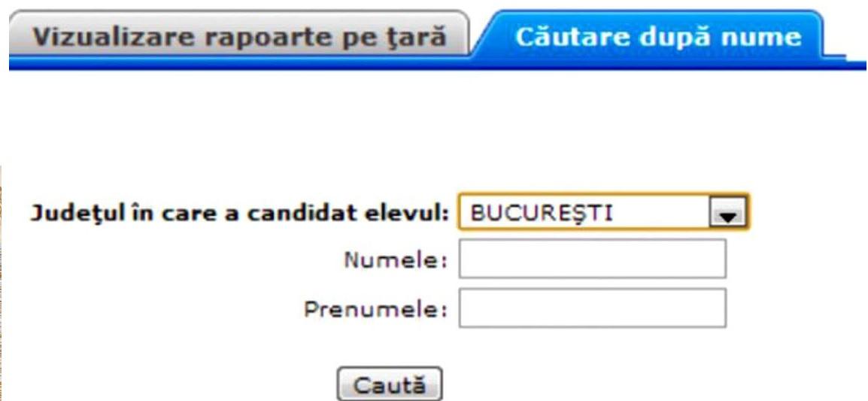Open the Vizualizare rapoarte pe țară tab

(x=239, y=36)
